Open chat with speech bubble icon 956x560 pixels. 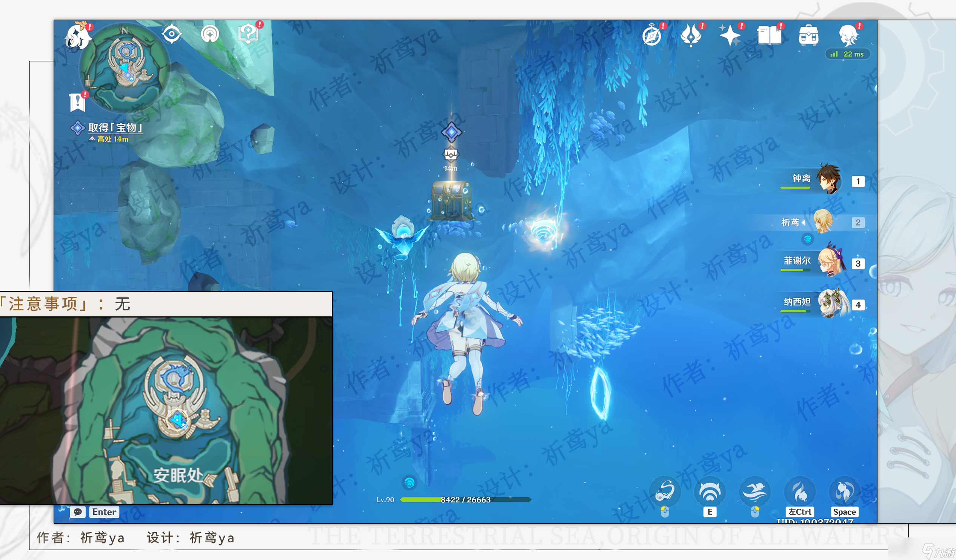78,512
